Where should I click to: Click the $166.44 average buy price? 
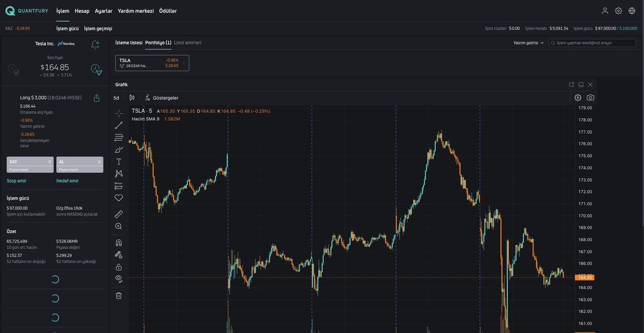point(27,106)
